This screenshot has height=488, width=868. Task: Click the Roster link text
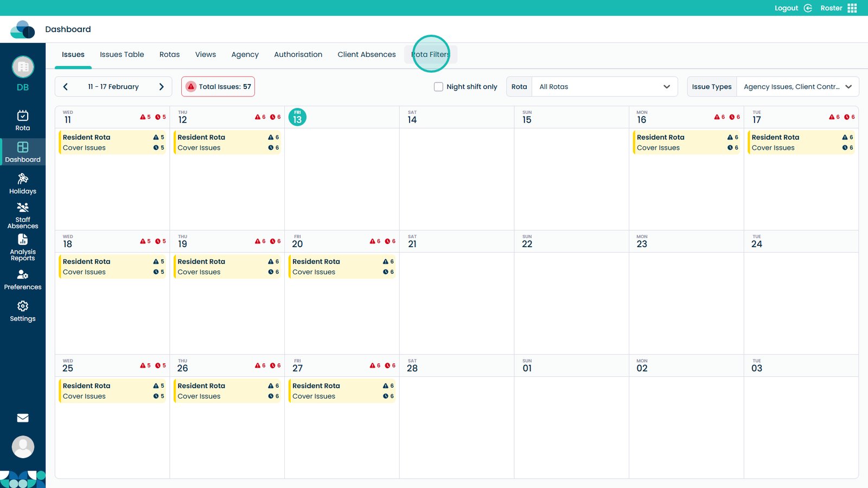831,8
